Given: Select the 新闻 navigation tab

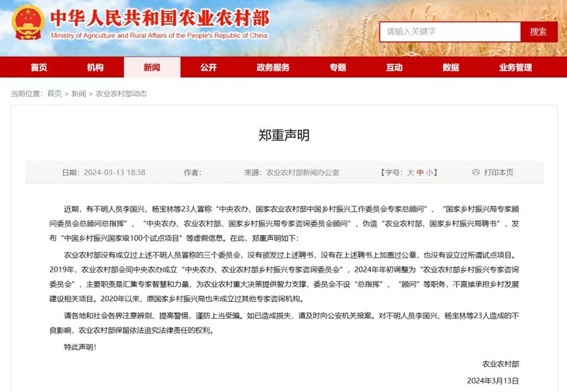Looking at the screenshot, I should coord(152,67).
